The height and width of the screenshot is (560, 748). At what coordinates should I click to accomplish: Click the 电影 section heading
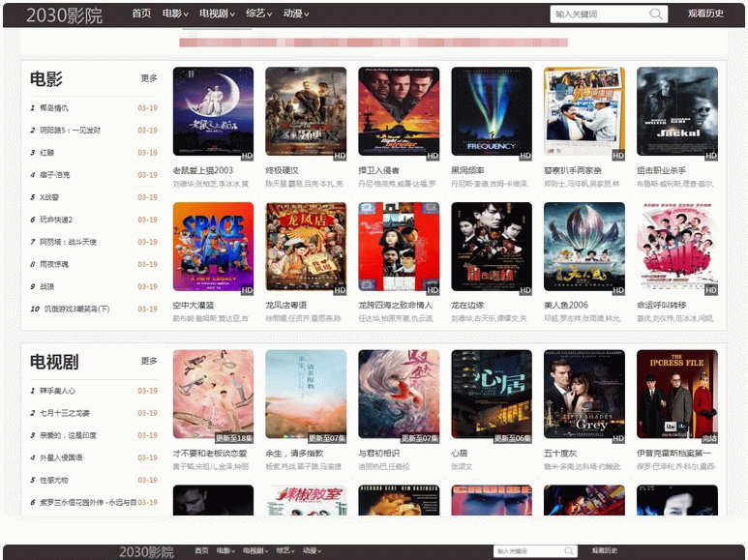[x=46, y=78]
